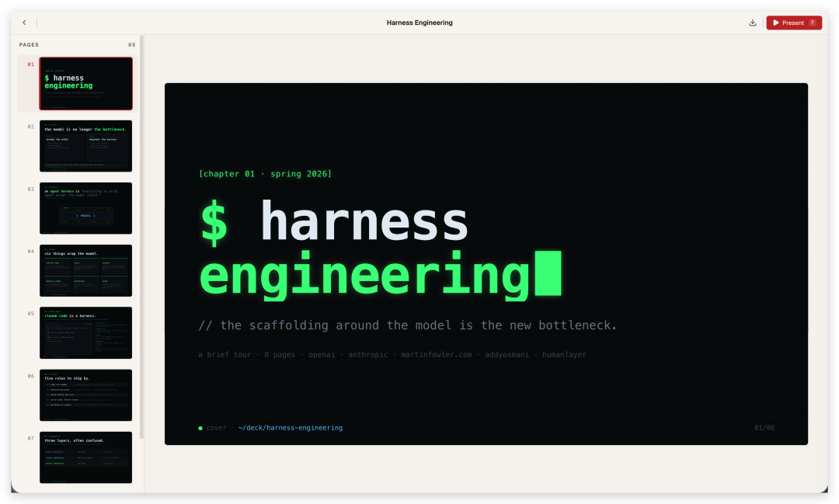Start presenting with the Present button
Viewport: 839px width, 504px height.
[x=793, y=23]
